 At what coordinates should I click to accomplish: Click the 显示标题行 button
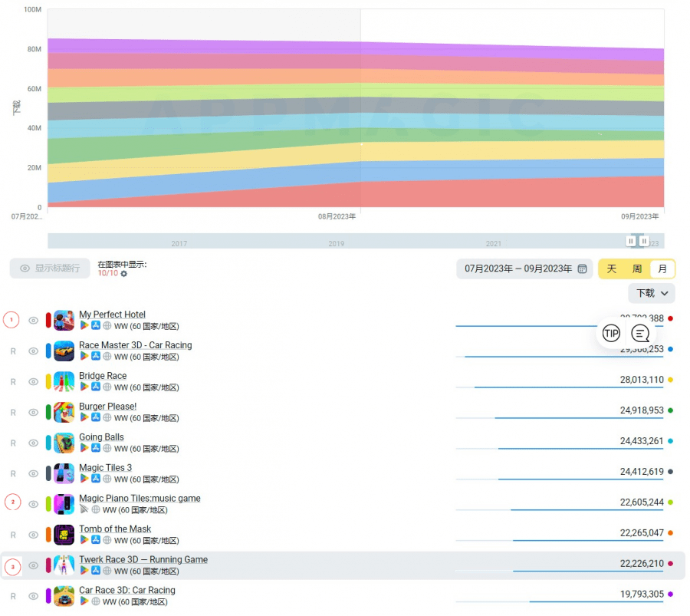tap(50, 268)
